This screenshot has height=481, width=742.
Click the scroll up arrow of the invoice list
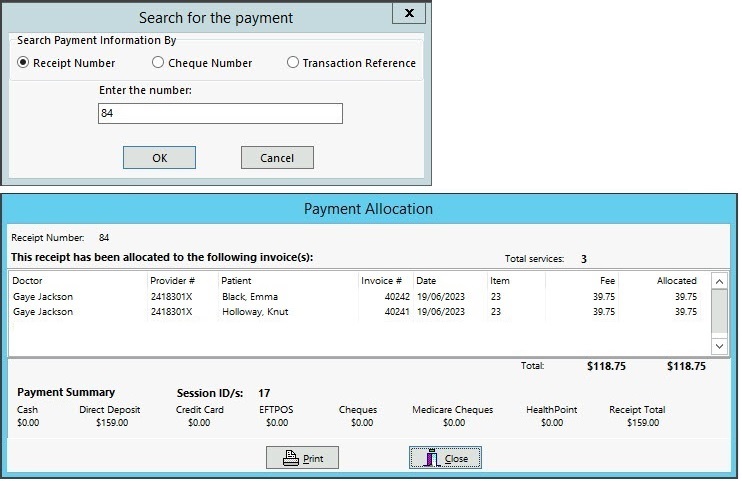(x=719, y=282)
